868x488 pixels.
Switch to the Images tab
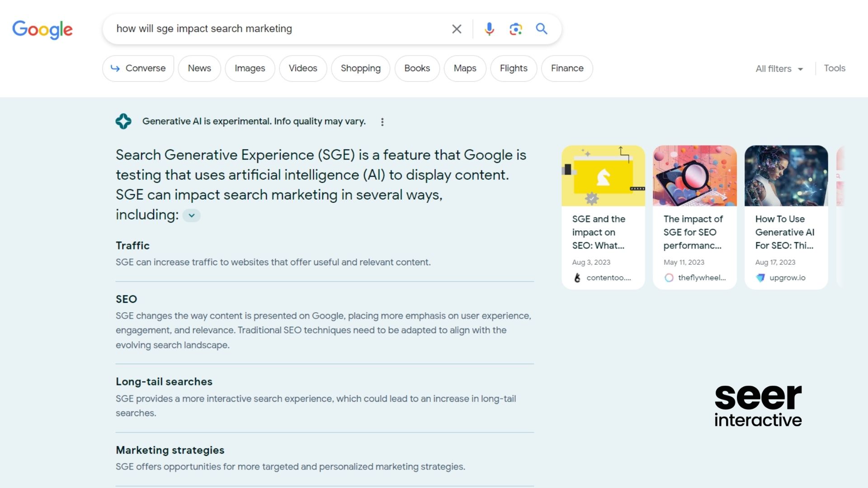coord(250,68)
